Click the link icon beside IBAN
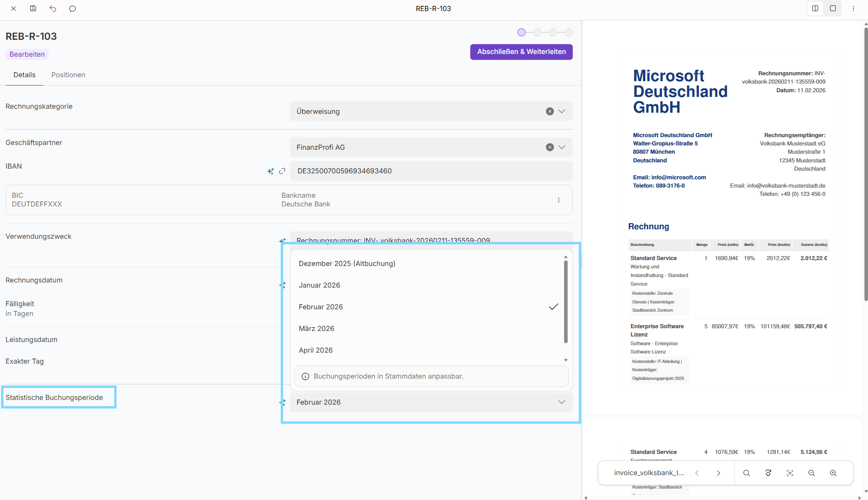Viewport: 868px width, 500px height. [x=282, y=171]
